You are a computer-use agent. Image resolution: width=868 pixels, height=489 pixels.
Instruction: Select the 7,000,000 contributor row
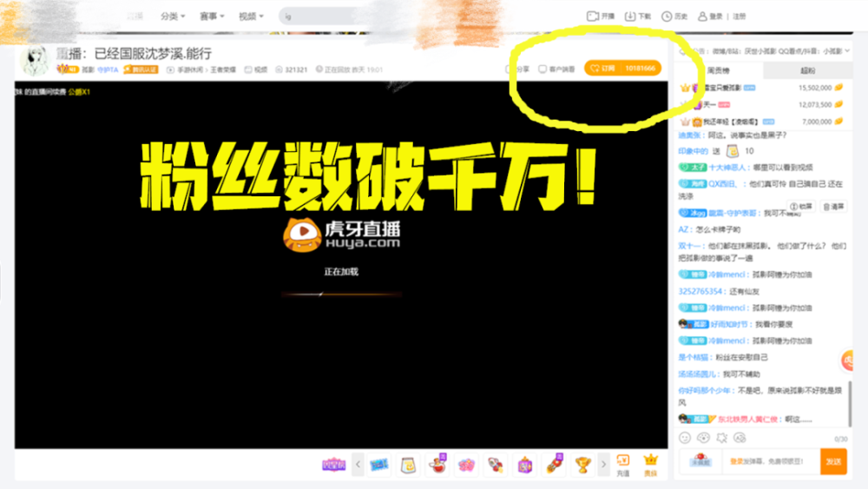point(763,122)
